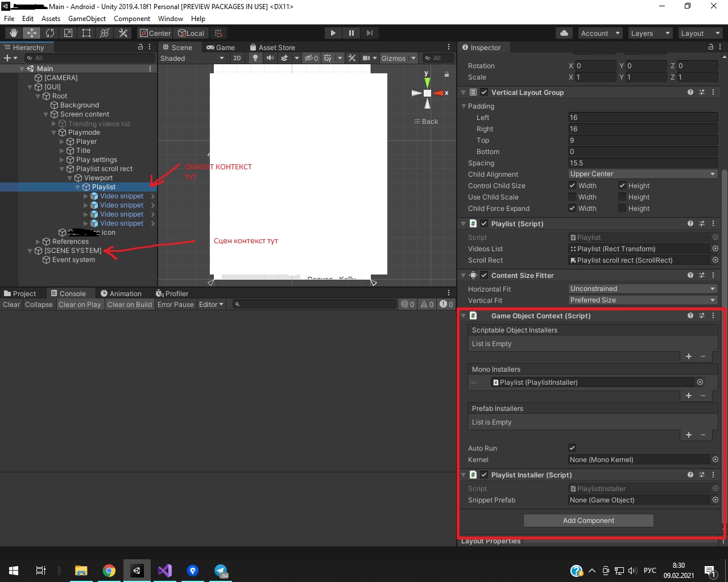Open Horizontal Fit dropdown

(x=643, y=289)
